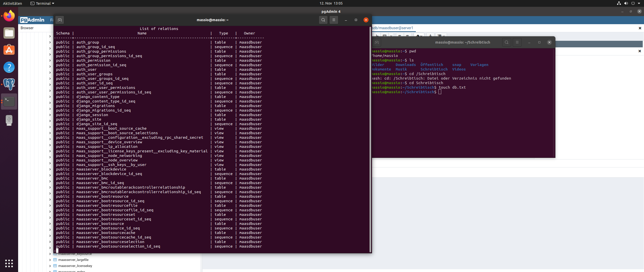Show applications grid in dock
This screenshot has width=644, height=272.
(x=9, y=263)
